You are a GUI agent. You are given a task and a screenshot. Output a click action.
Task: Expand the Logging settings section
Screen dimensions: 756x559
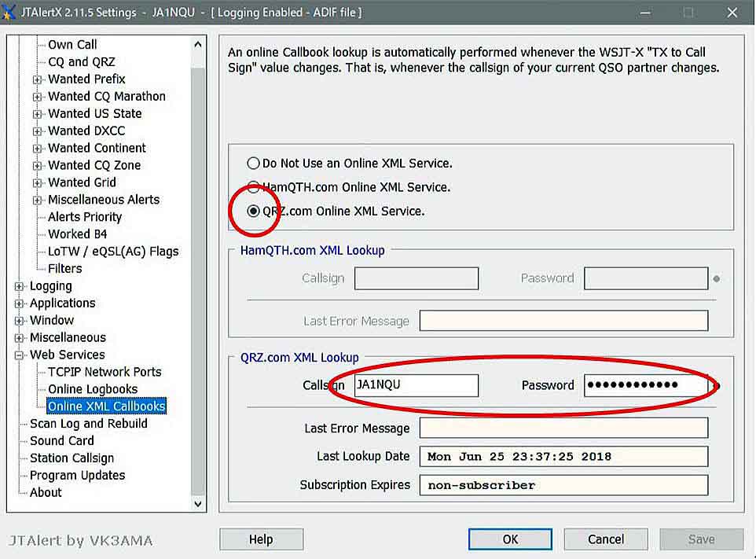(19, 286)
